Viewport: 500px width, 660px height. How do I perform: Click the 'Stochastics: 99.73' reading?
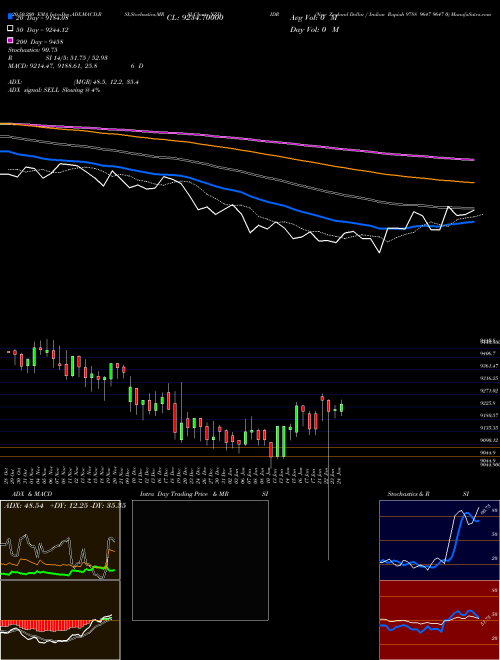click(x=32, y=50)
